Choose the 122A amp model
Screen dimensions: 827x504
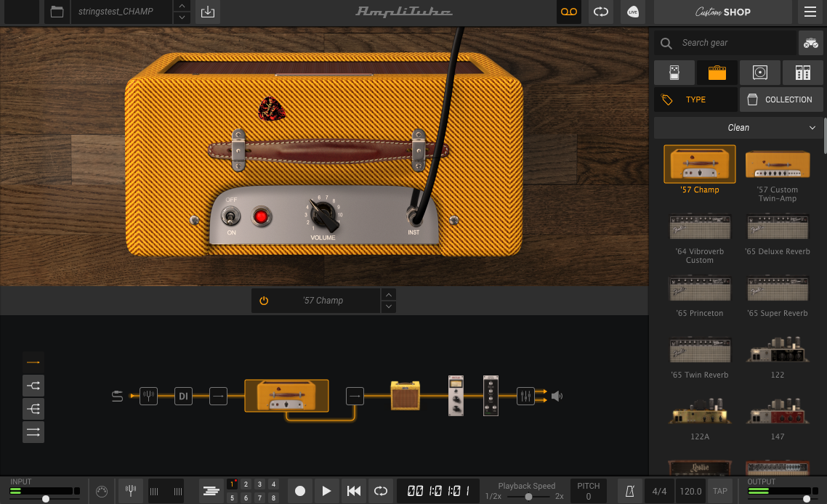[700, 411]
